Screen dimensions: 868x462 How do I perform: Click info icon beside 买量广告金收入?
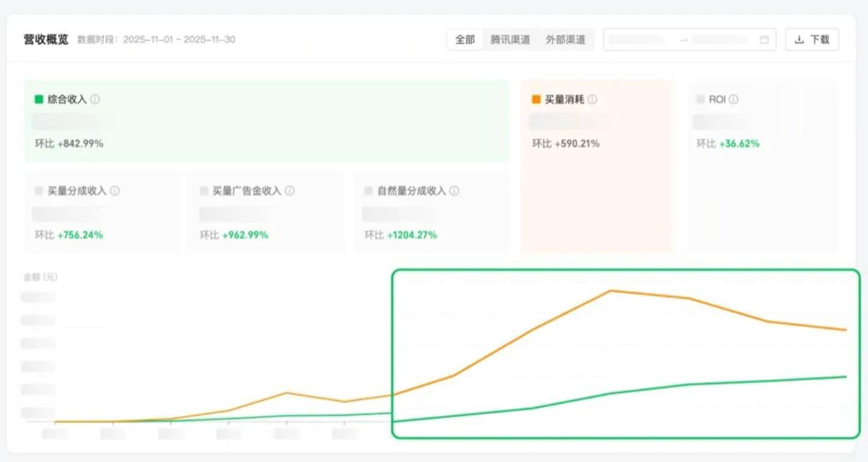pyautogui.click(x=290, y=191)
